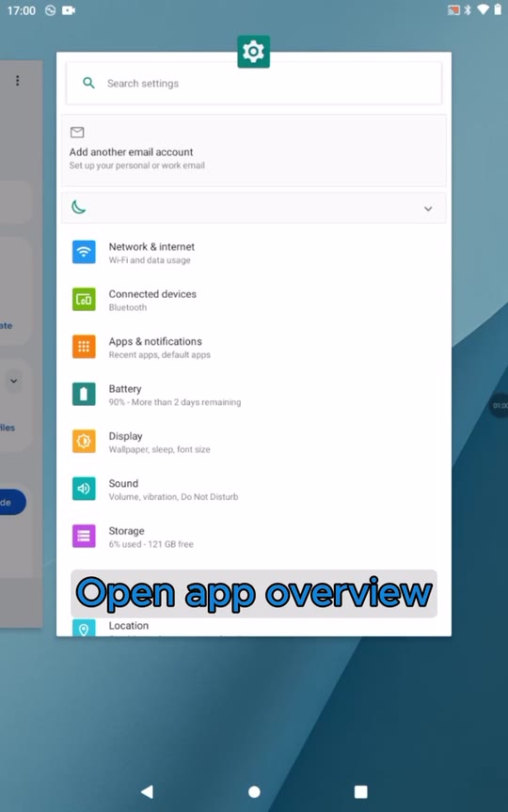Viewport: 508px width, 812px height.
Task: Open Network & internet Wi-Fi icon
Action: 84,252
